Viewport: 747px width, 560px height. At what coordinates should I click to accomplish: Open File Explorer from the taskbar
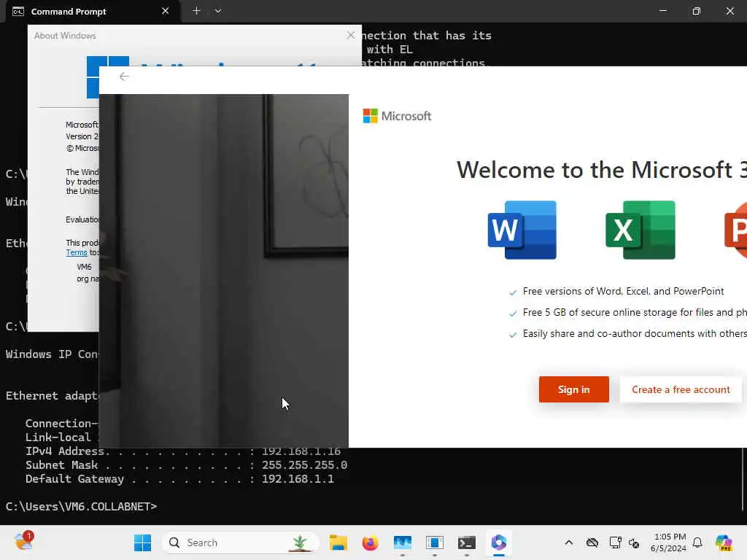(338, 542)
